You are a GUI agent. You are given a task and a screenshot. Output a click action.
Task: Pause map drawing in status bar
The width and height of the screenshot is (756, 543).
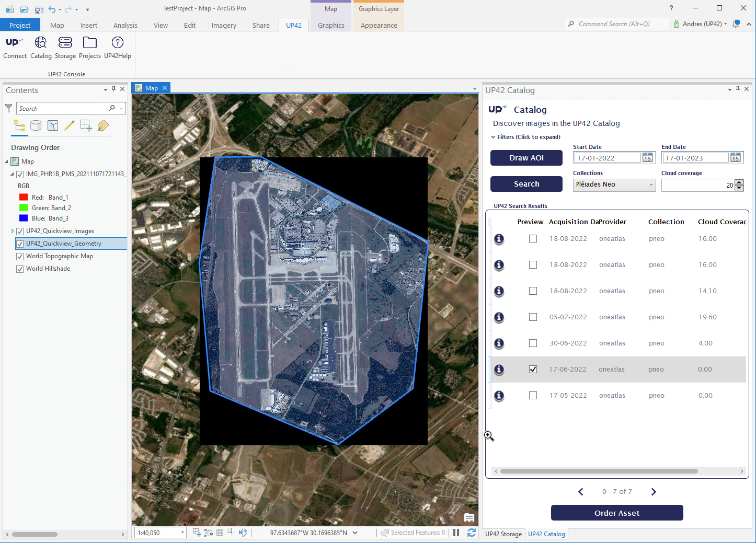(x=456, y=533)
